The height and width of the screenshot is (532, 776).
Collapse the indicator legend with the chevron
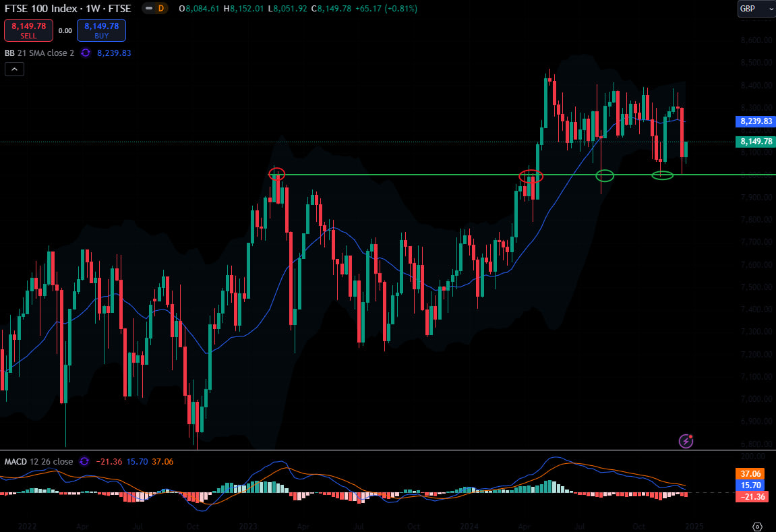point(14,69)
